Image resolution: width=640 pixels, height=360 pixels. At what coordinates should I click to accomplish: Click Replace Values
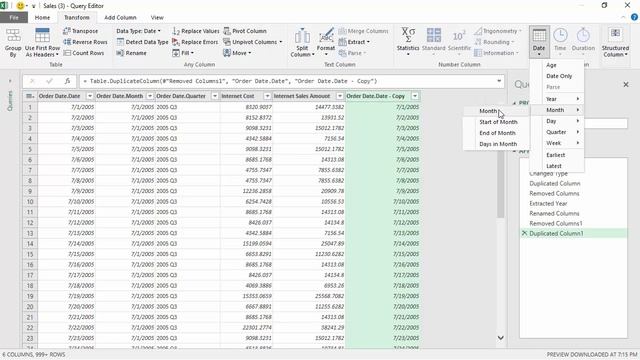click(x=196, y=31)
